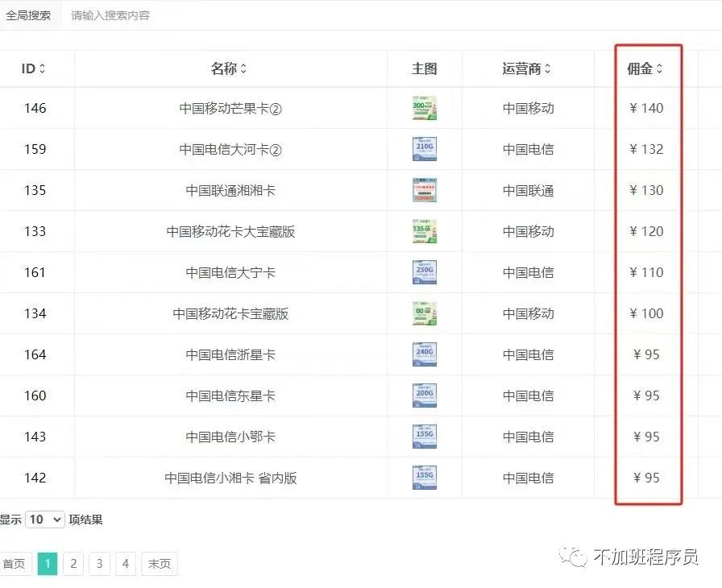This screenshot has height=588, width=722.
Task: Click ID cell 161
Action: [35, 272]
